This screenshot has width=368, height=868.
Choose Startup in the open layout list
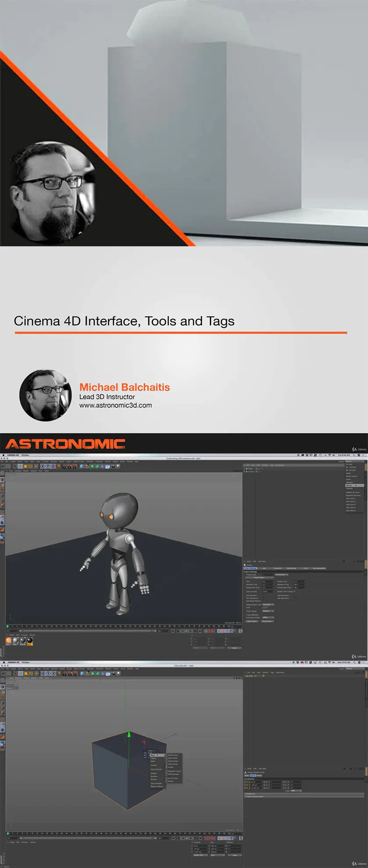tap(354, 486)
